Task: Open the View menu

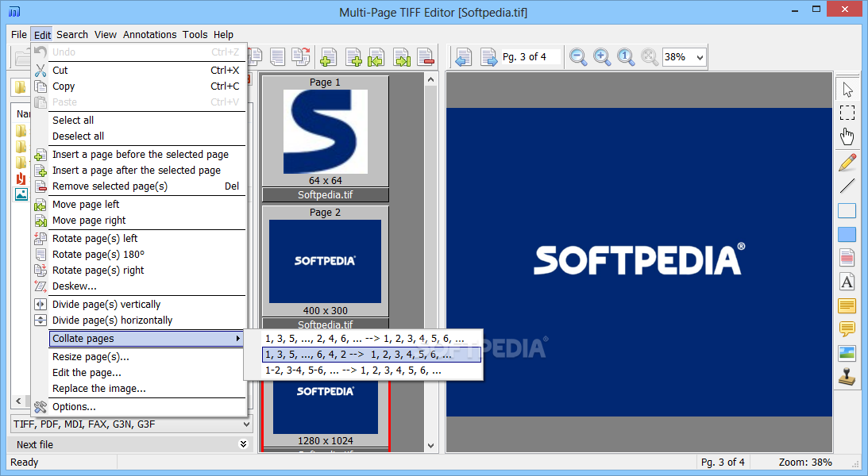Action: (x=105, y=34)
